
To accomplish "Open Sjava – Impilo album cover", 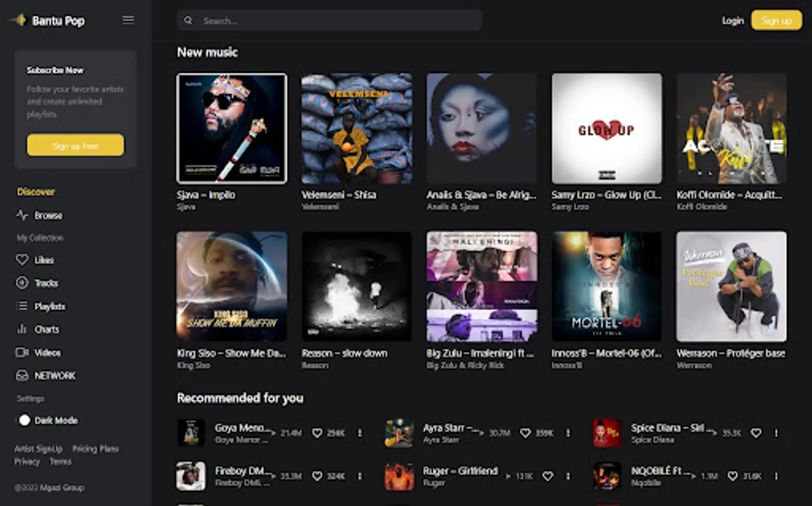I will (232, 128).
